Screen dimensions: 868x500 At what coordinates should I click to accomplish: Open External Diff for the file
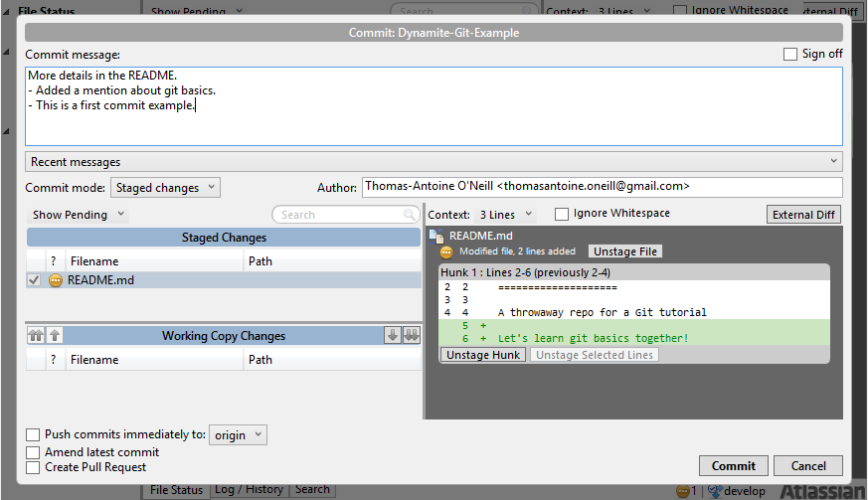(x=803, y=215)
